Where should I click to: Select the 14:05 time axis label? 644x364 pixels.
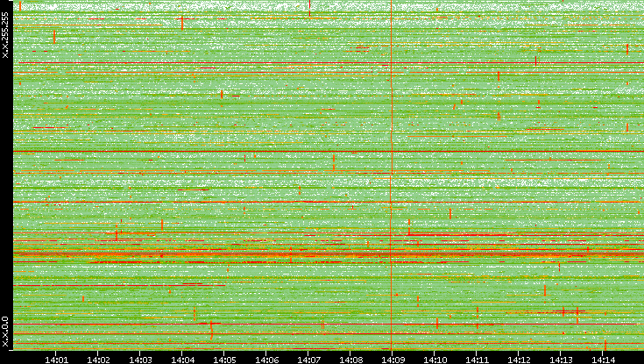(x=225, y=359)
